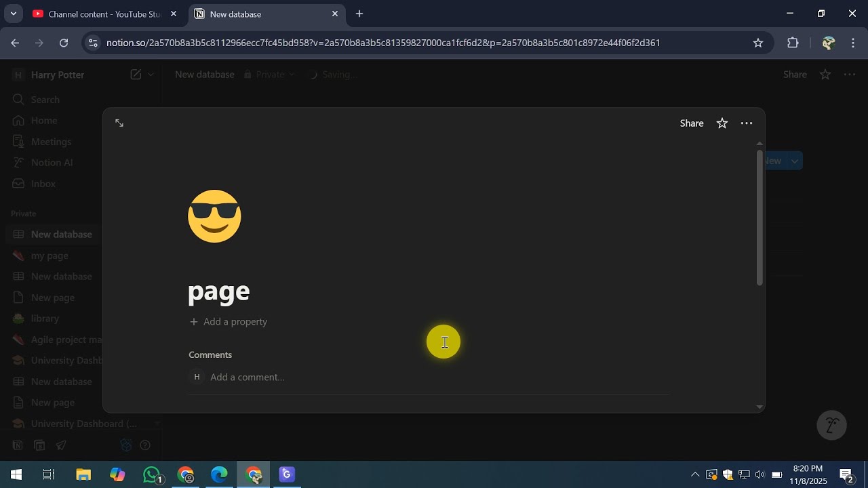
Task: Create a new page with compose icon
Action: [x=136, y=75]
